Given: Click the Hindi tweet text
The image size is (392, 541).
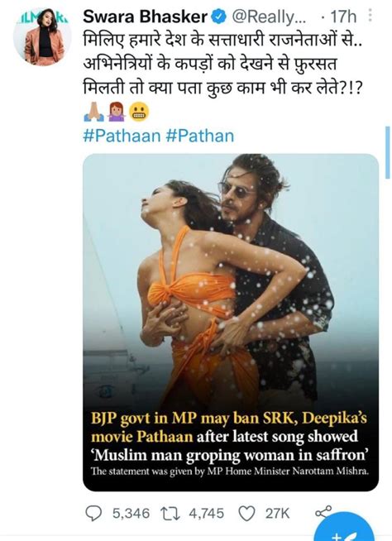Looking at the screenshot, I should [x=223, y=65].
